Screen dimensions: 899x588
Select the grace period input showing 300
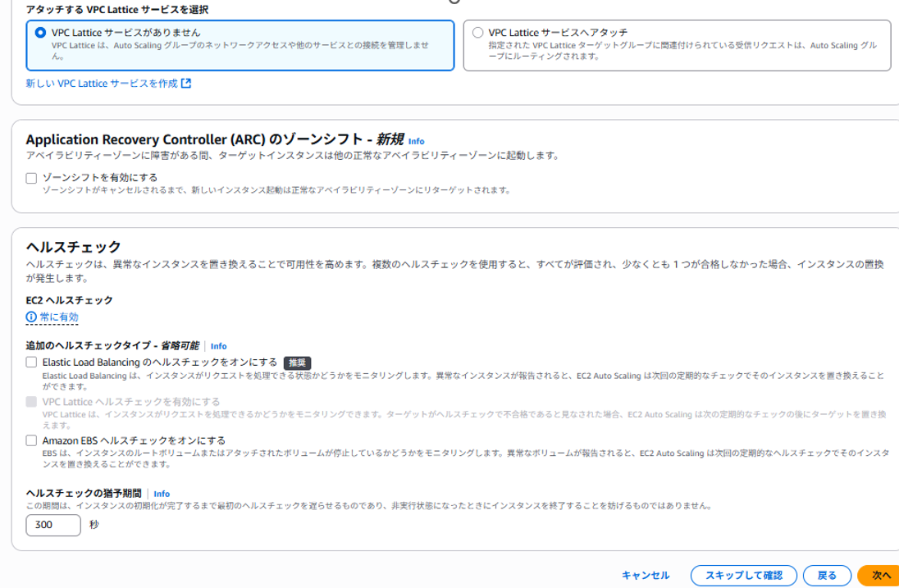[x=52, y=525]
